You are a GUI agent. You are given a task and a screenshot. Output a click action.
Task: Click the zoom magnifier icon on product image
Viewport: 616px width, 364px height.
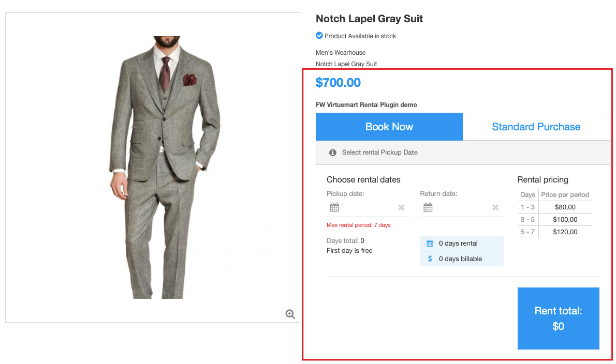[290, 314]
